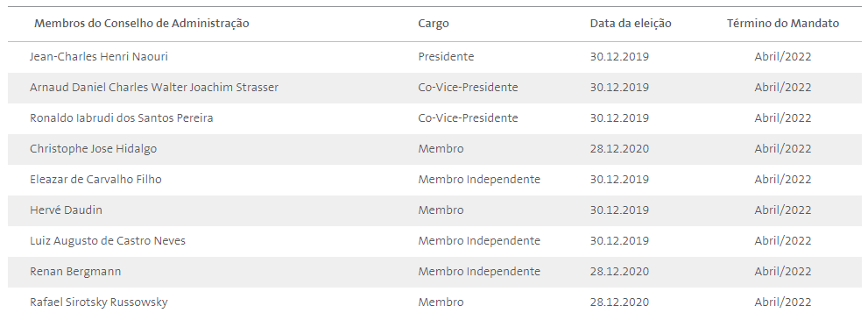Select the Renan Bergmann name cell
The height and width of the screenshot is (320, 868).
(x=75, y=271)
